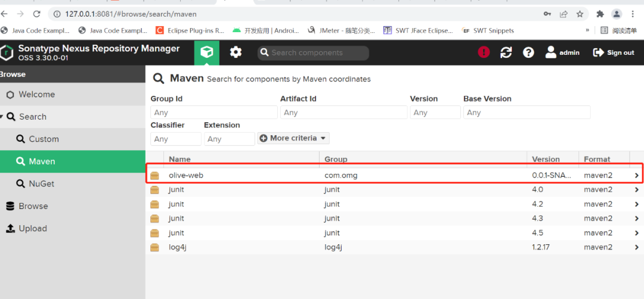This screenshot has width=644, height=299.
Task: Open the browser three-dot menu
Action: click(x=633, y=14)
